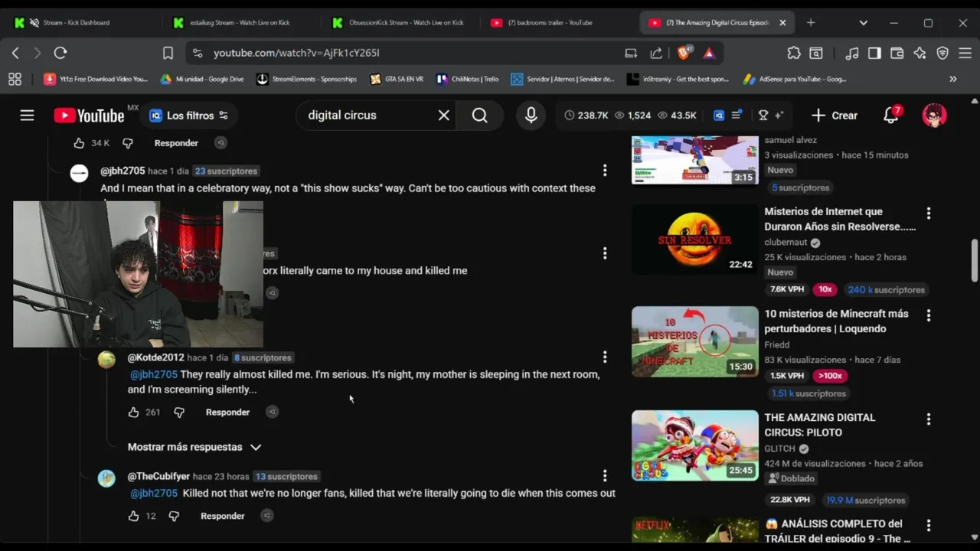Show more replies under Kotde2012
This screenshot has width=980, height=551.
[x=194, y=447]
